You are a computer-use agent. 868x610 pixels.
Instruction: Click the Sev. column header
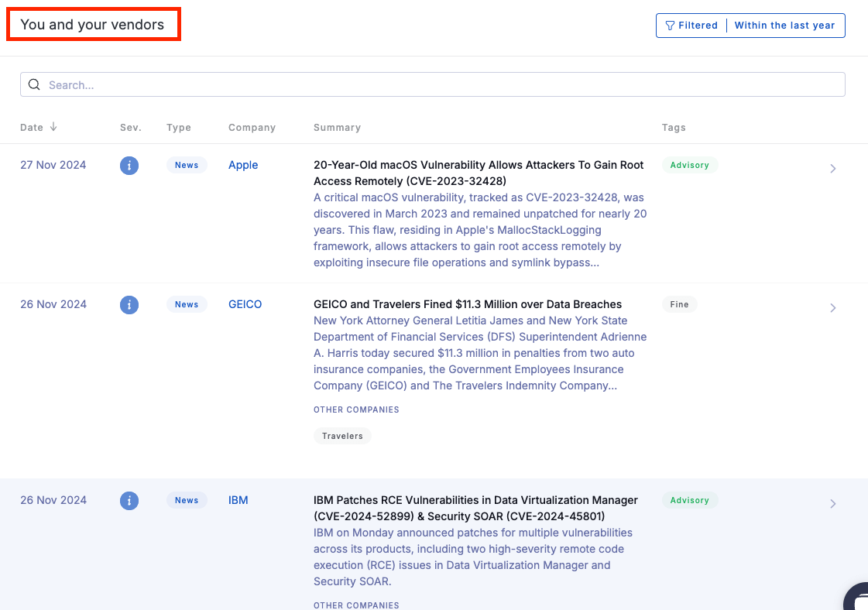point(131,127)
